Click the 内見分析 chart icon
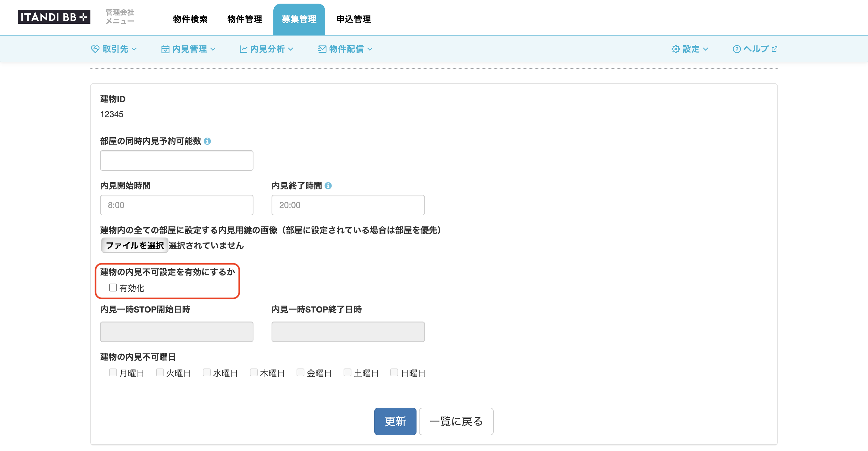This screenshot has height=451, width=868. (243, 49)
